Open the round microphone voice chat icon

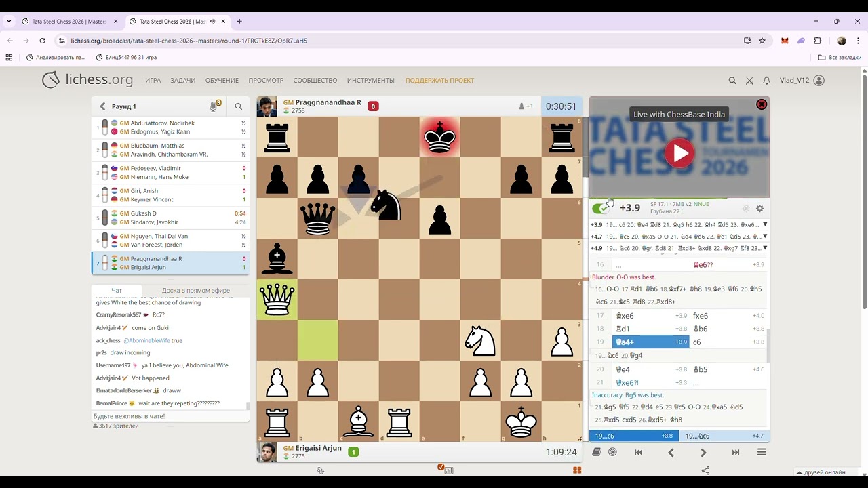(214, 106)
